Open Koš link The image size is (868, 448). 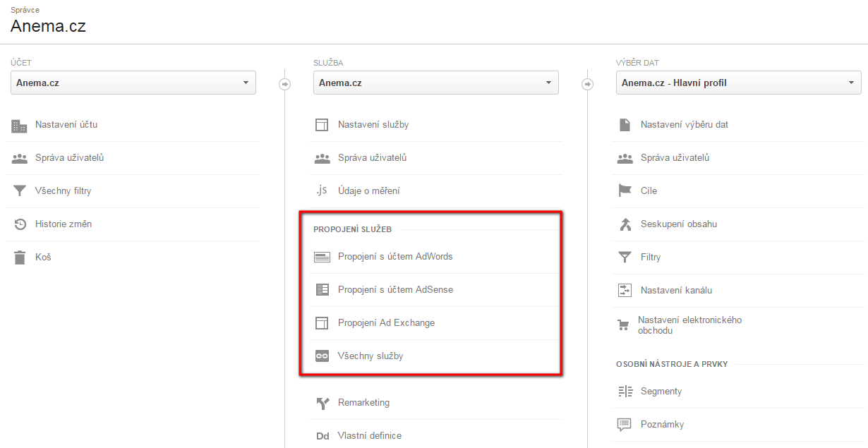click(x=43, y=258)
